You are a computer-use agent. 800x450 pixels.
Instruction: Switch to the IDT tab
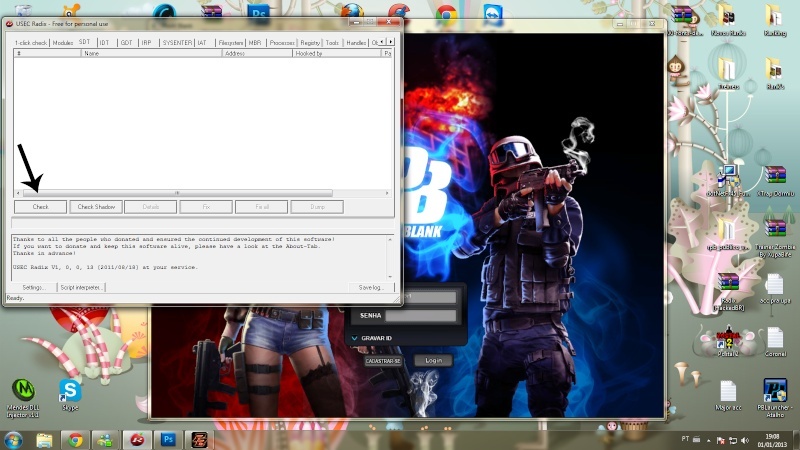105,43
